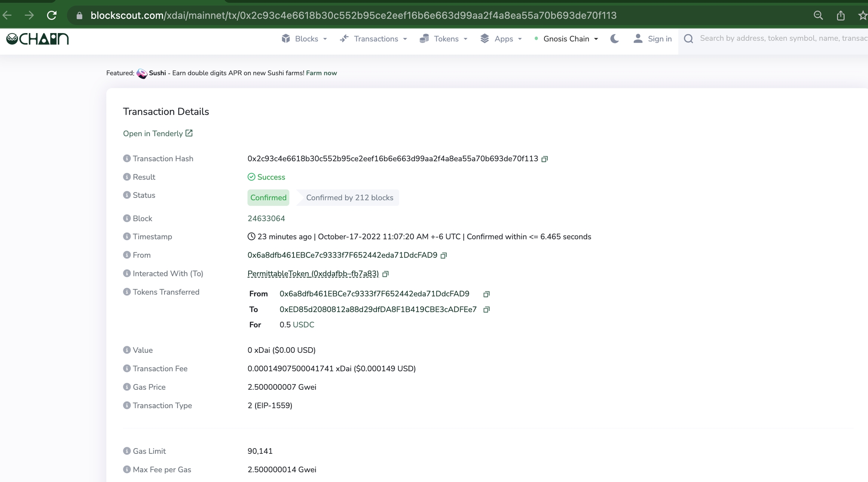Copy the token transfer sender address
Viewport: 868px width, 482px height.
point(486,294)
